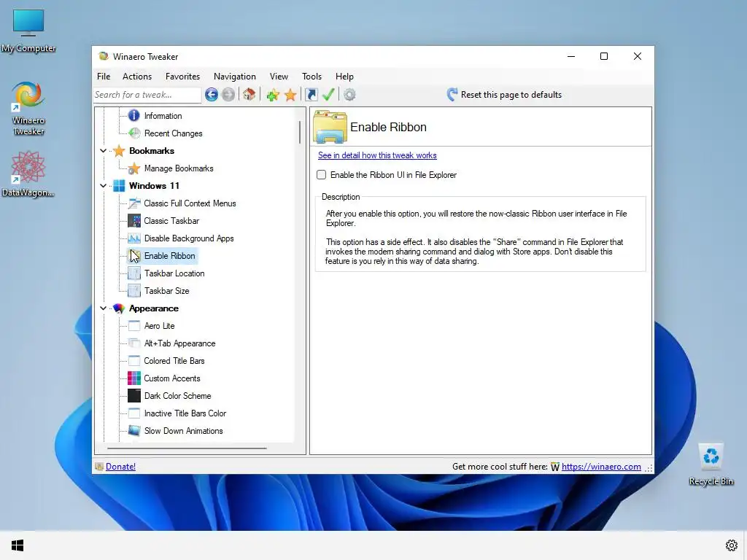Click the Windows Start button
The width and height of the screenshot is (747, 560).
(x=18, y=545)
